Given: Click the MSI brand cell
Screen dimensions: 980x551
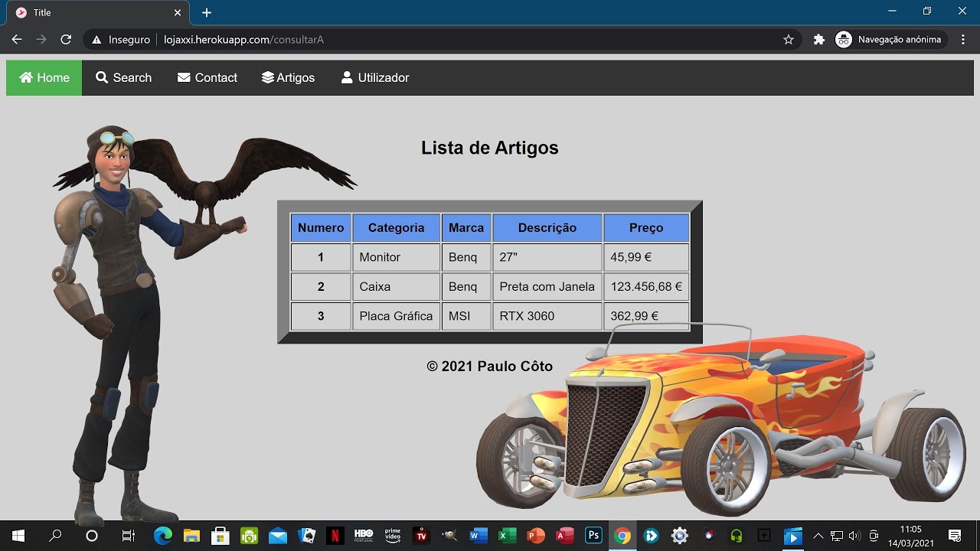Looking at the screenshot, I should [466, 316].
